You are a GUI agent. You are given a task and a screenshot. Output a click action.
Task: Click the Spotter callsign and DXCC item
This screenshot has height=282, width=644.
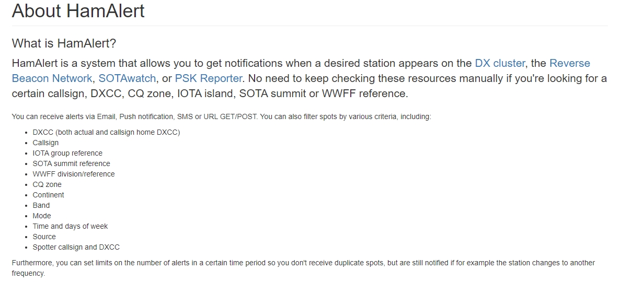(76, 247)
